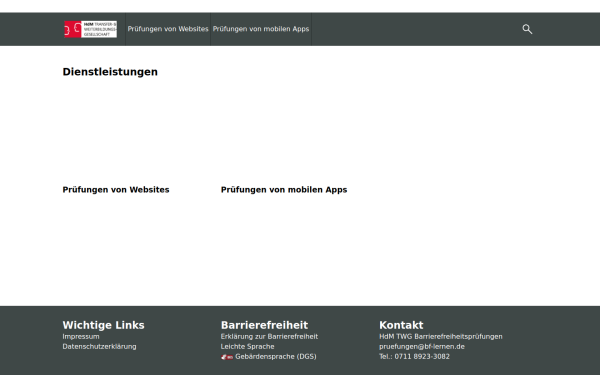The height and width of the screenshot is (375, 600).
Task: Open the search magnifier icon
Action: (527, 29)
